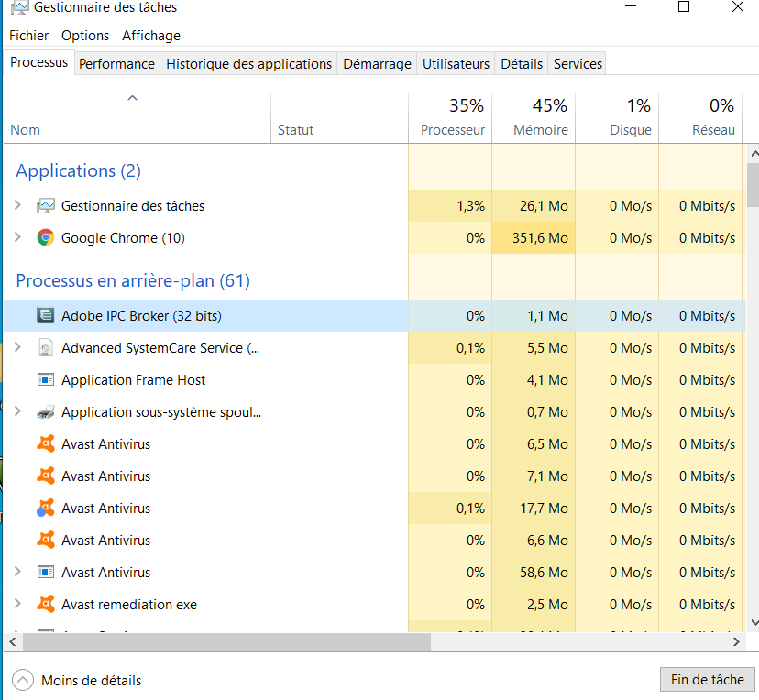The height and width of the screenshot is (700, 759).
Task: Click Avast Antivirus icon using 6,5 Mo
Action: click(46, 444)
